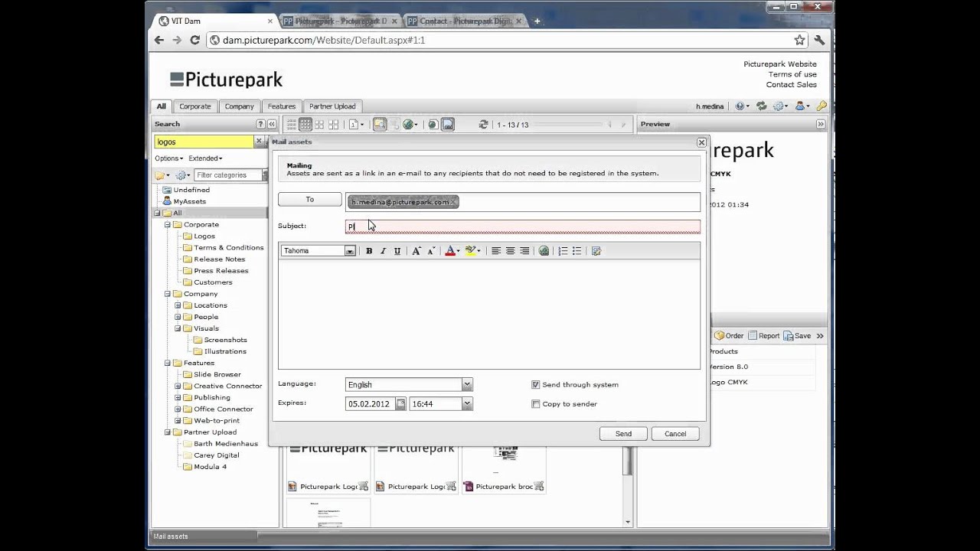Center align mail text

[510, 251]
